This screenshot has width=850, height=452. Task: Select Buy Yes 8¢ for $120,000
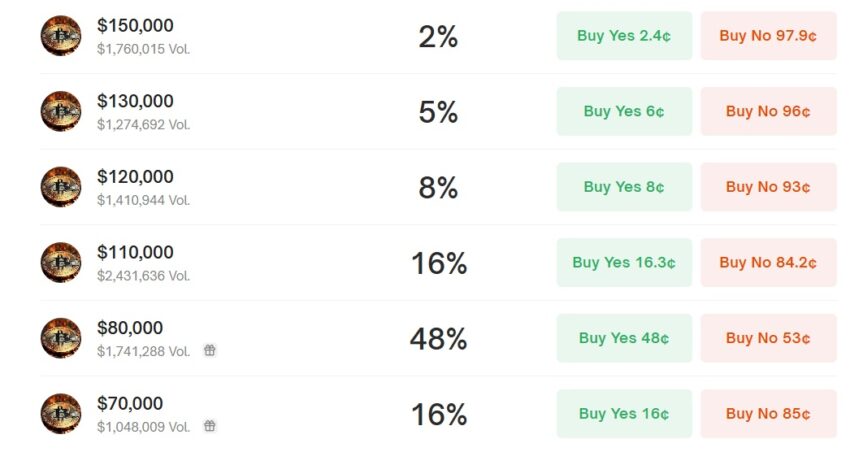(624, 187)
